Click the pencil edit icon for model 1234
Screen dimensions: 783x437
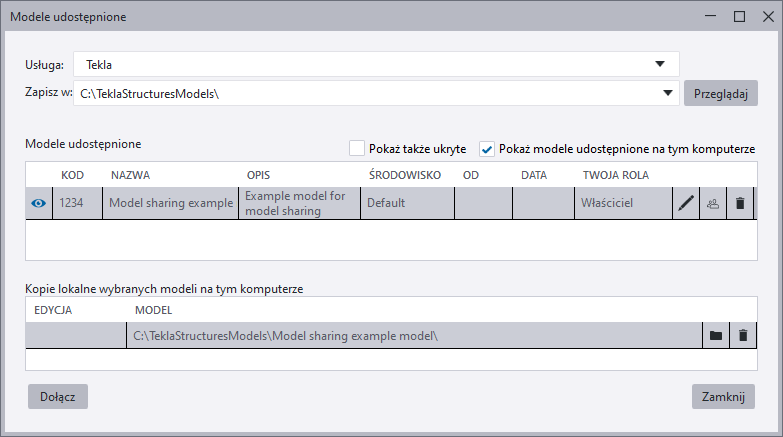point(686,203)
